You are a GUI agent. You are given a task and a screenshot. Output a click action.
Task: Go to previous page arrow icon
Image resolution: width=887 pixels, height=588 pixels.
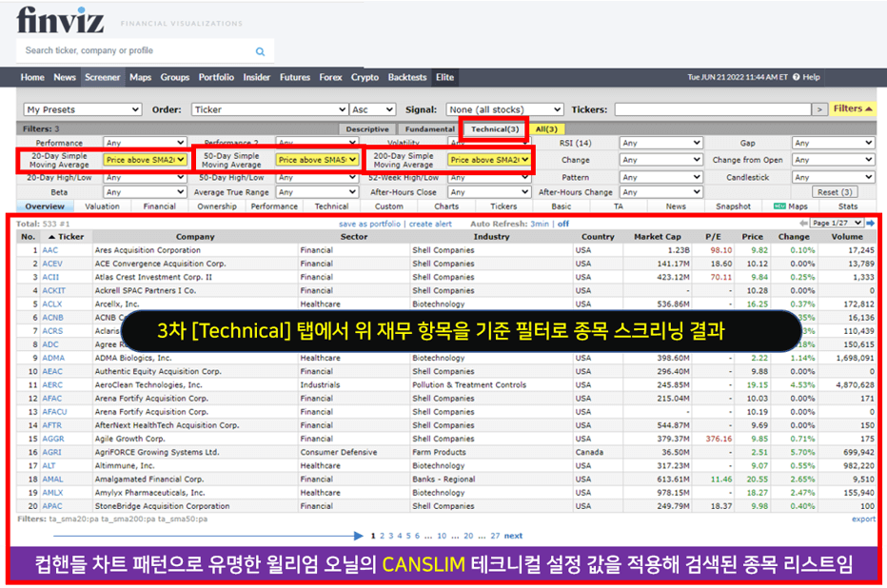[804, 224]
